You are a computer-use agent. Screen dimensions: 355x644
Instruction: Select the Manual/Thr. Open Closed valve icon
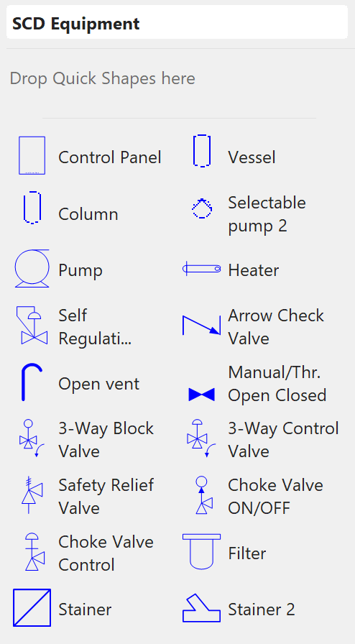pos(202,395)
